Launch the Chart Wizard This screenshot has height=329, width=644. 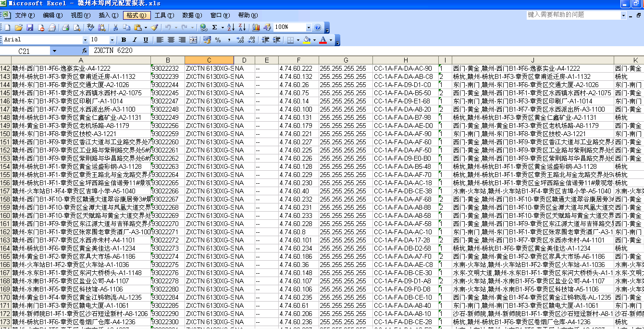click(x=256, y=27)
